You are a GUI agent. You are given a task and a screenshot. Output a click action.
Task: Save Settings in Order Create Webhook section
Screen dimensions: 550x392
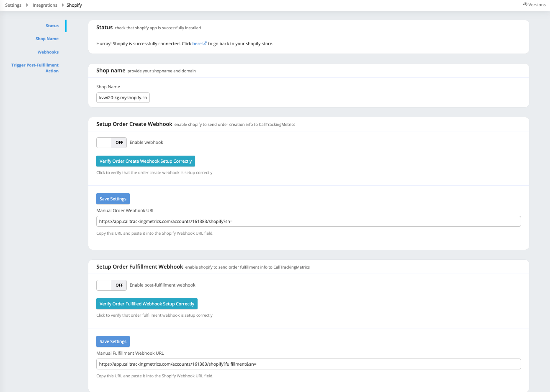click(113, 199)
